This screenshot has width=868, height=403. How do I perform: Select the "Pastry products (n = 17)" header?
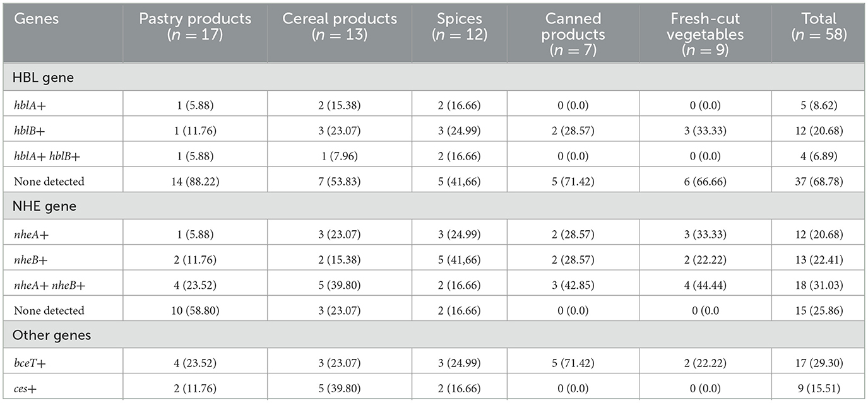(194, 26)
